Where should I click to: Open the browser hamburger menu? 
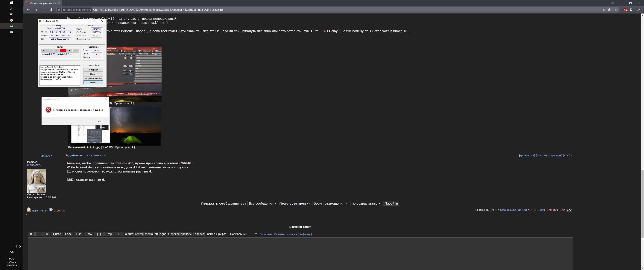(x=613, y=3)
